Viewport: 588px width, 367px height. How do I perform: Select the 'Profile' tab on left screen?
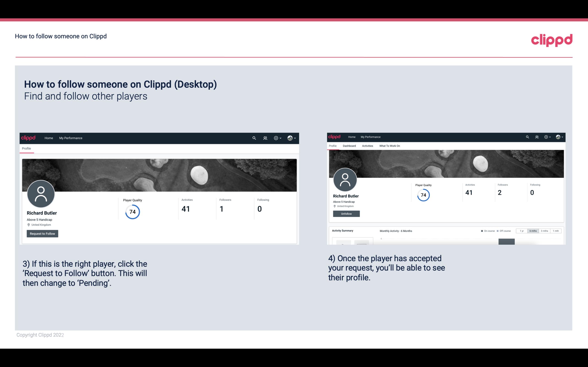tap(26, 148)
